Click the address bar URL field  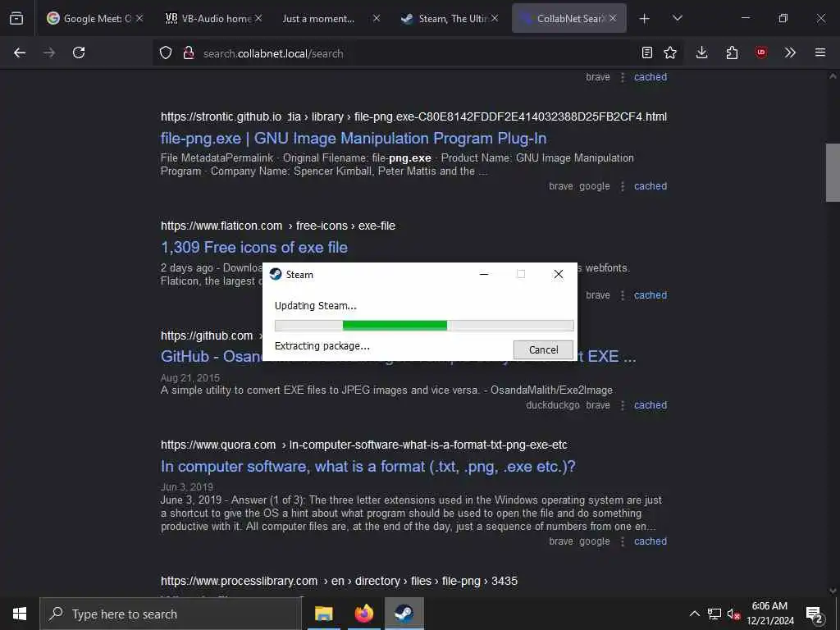click(418, 53)
